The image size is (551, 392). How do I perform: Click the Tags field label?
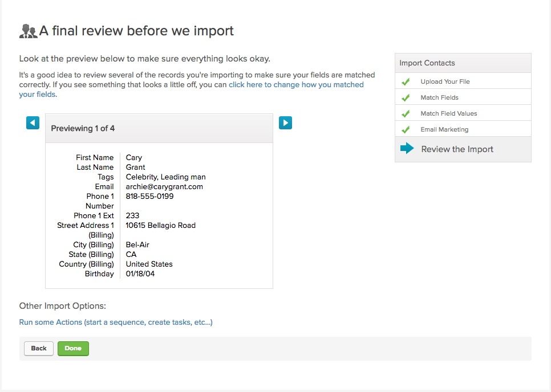106,177
